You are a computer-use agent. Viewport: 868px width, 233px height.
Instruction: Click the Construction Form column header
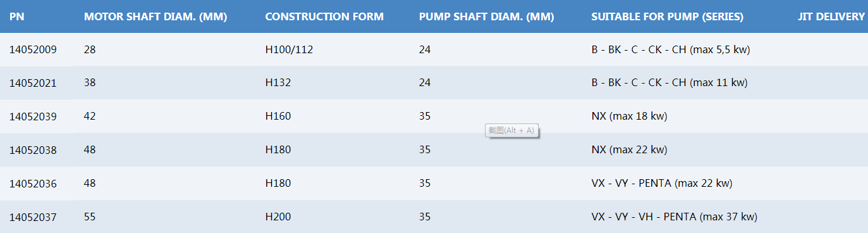point(324,16)
